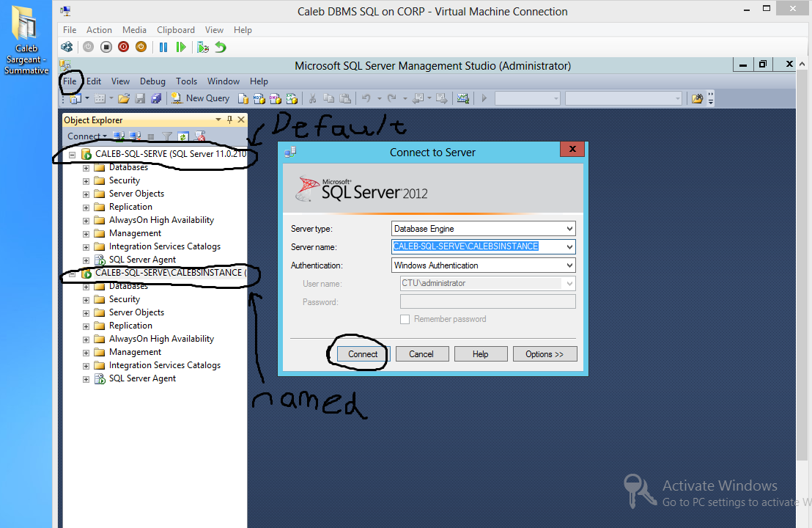
Task: Open the Debug menu
Action: (152, 81)
